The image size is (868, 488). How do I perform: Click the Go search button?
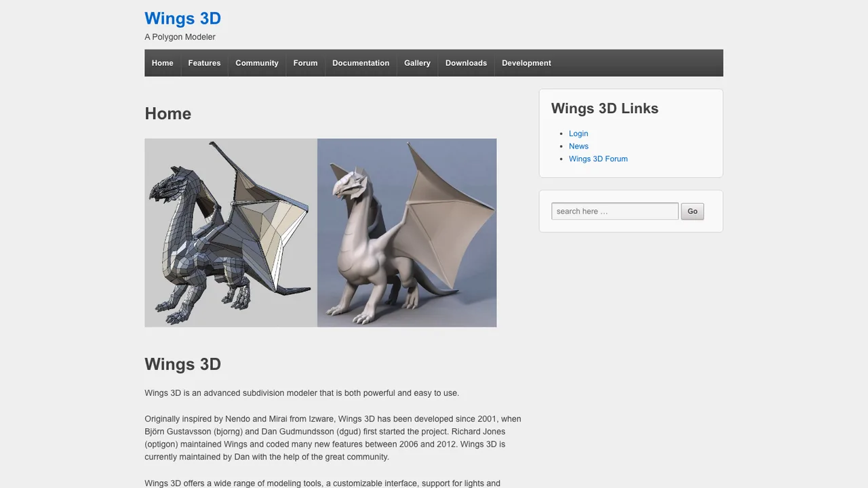coord(692,211)
